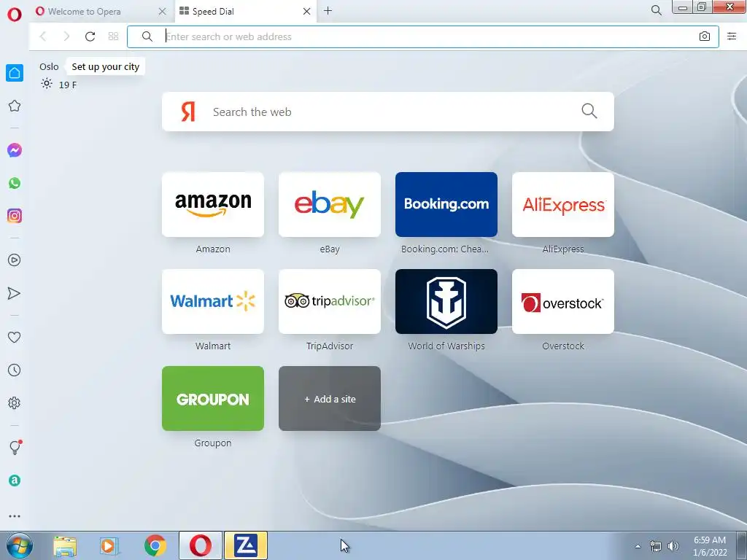
Task: Open Google Chrome from taskbar
Action: 155,545
